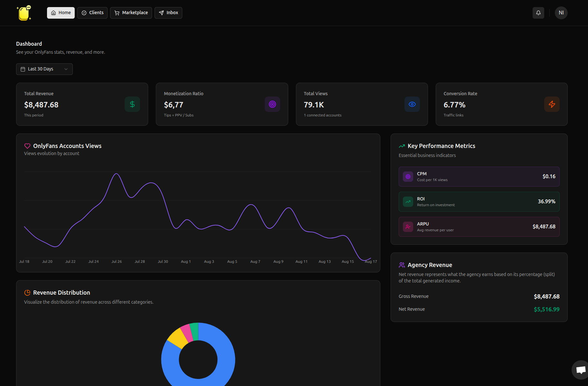The width and height of the screenshot is (588, 386).
Task: Click the CPM metric row
Action: tap(479, 177)
